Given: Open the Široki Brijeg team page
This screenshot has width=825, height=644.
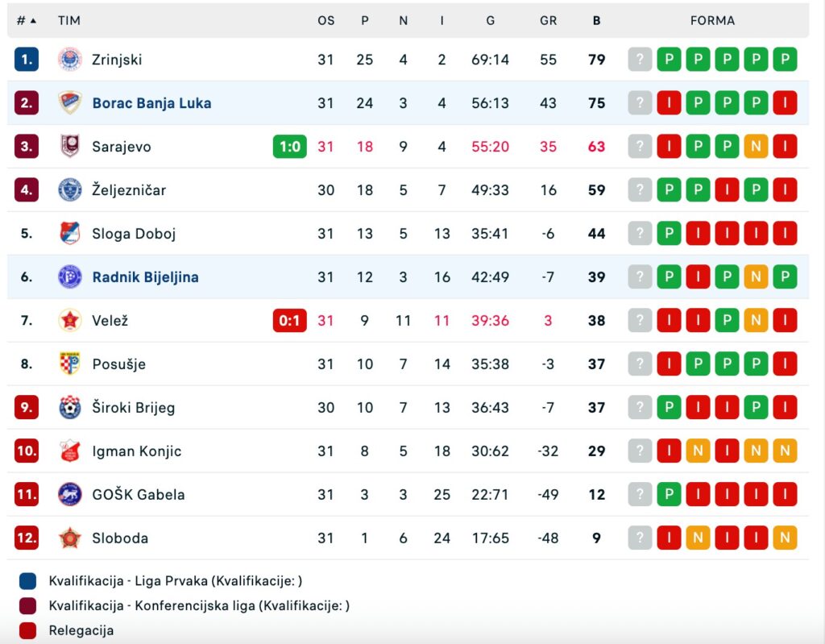Looking at the screenshot, I should point(133,408).
